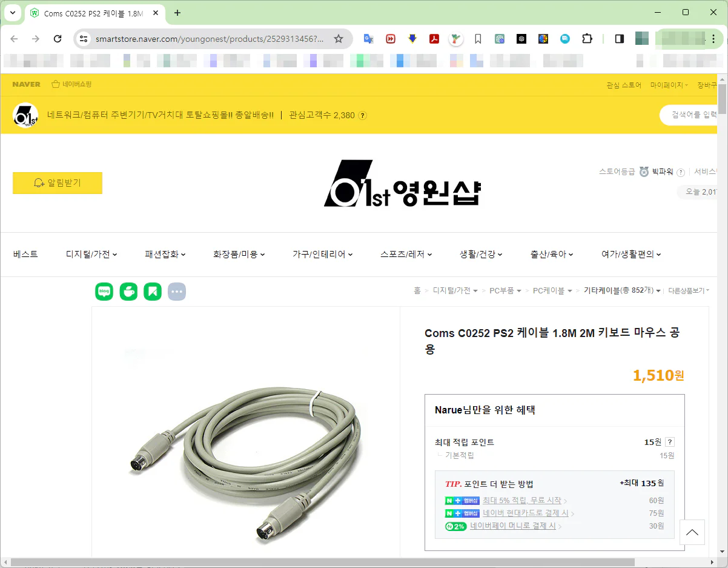Image resolution: width=728 pixels, height=568 pixels.
Task: Click the 알림받기 notification button
Action: coord(58,183)
